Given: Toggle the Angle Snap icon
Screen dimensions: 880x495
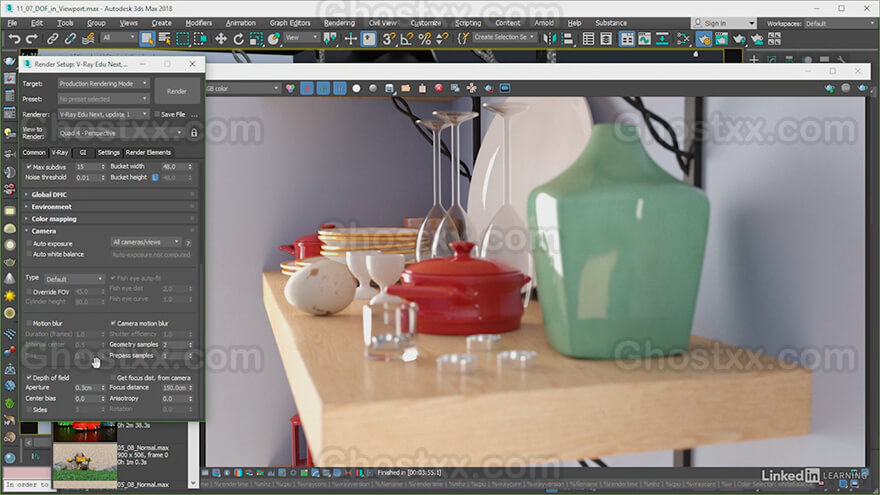Looking at the screenshot, I should click(406, 39).
